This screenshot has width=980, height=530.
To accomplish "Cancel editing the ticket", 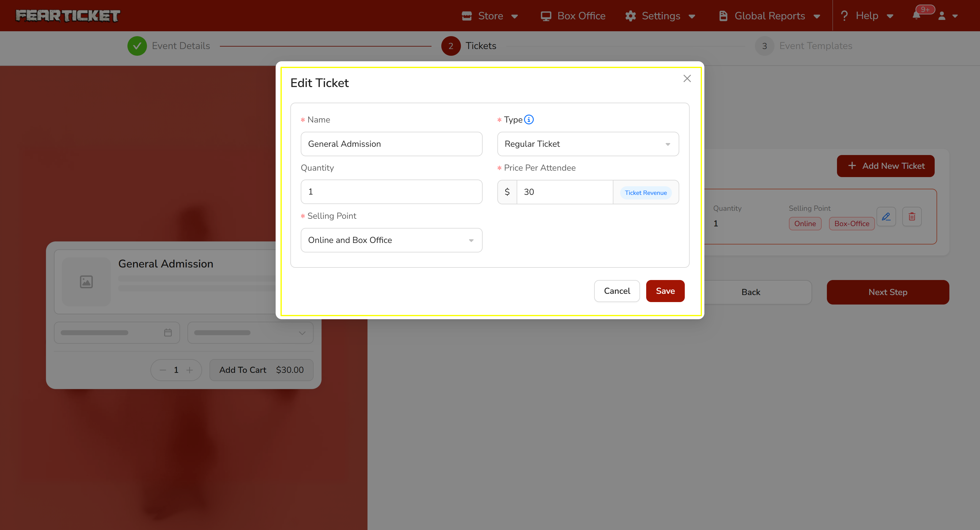I will 617,291.
